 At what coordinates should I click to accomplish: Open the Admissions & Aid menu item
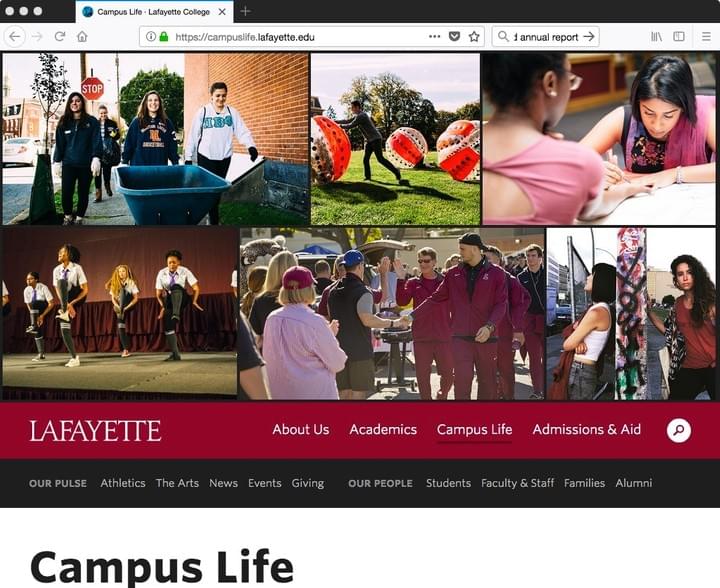586,430
